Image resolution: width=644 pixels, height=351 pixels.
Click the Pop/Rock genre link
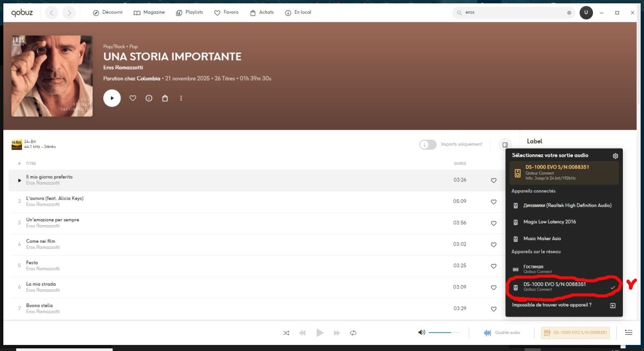point(114,47)
